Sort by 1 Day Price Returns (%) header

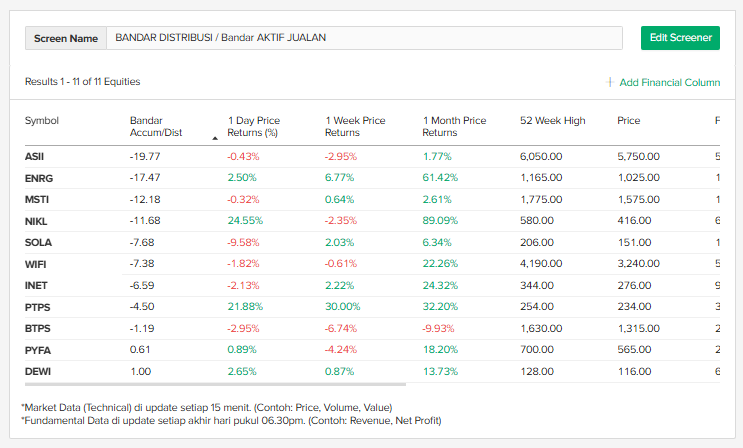[x=254, y=126]
